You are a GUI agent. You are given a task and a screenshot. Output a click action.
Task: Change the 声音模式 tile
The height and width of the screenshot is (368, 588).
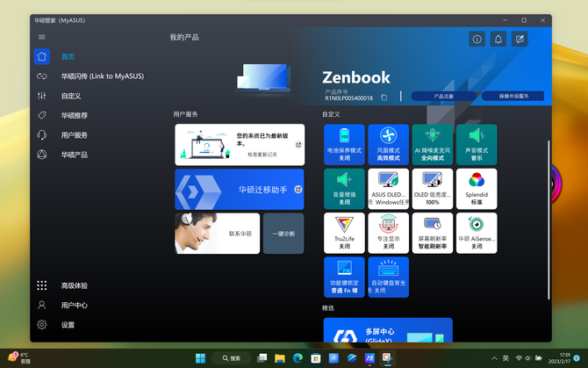click(x=477, y=145)
